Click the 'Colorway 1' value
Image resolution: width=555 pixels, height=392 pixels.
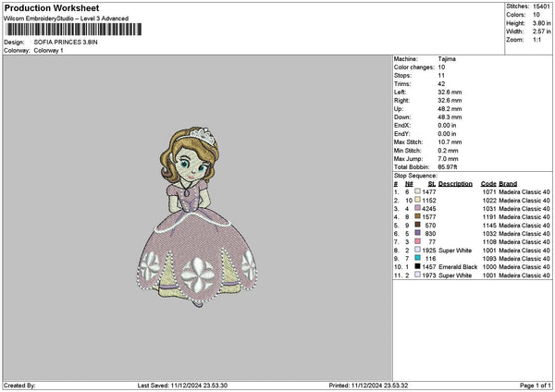(x=48, y=51)
